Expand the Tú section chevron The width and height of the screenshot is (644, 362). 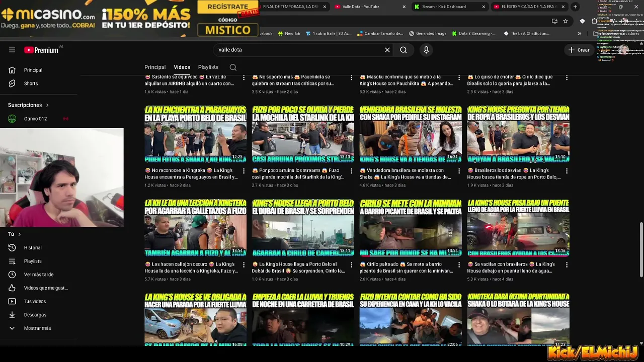(20, 234)
